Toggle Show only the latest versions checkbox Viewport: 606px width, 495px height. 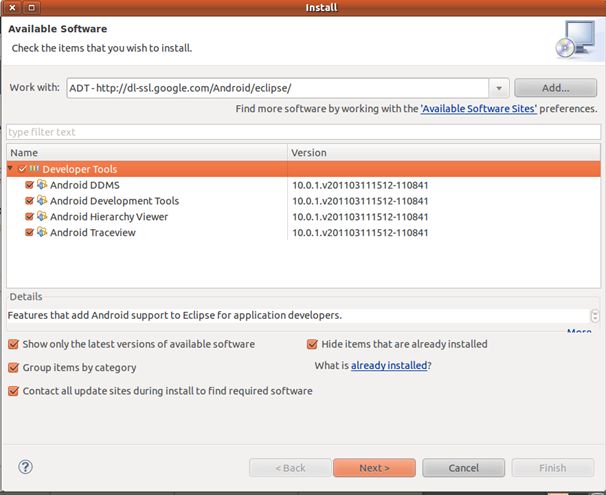(x=14, y=344)
